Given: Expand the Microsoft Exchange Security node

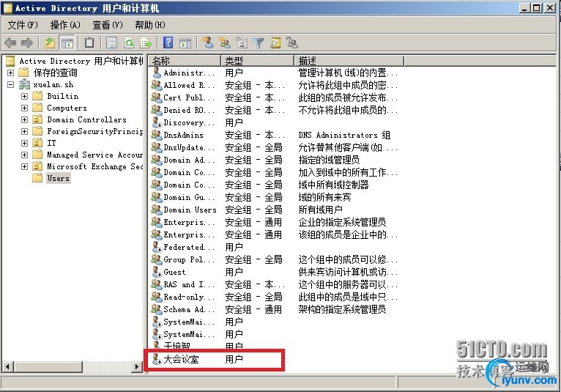Looking at the screenshot, I should click(x=24, y=167).
